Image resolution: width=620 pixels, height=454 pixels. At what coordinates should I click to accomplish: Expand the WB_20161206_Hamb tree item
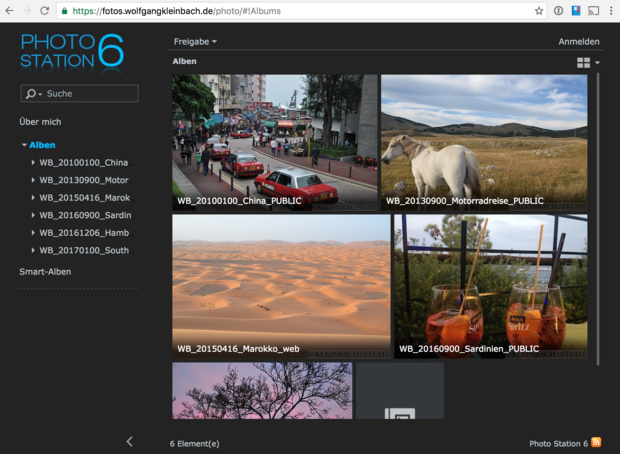pos(33,233)
